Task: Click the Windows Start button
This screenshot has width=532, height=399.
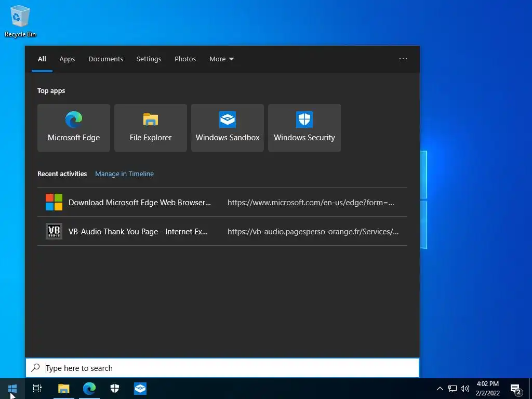Action: (x=12, y=389)
